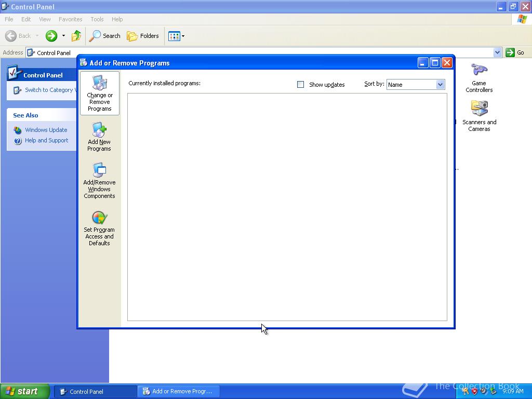The image size is (532, 399).
Task: Open Scanners and Cameras in Control Panel
Action: (x=479, y=116)
